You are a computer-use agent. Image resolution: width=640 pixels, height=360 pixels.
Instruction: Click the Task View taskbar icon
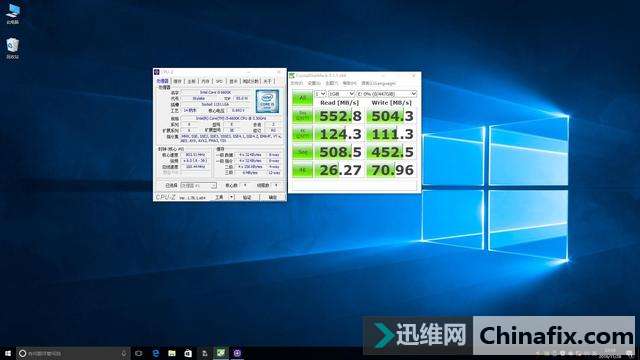tap(139, 353)
